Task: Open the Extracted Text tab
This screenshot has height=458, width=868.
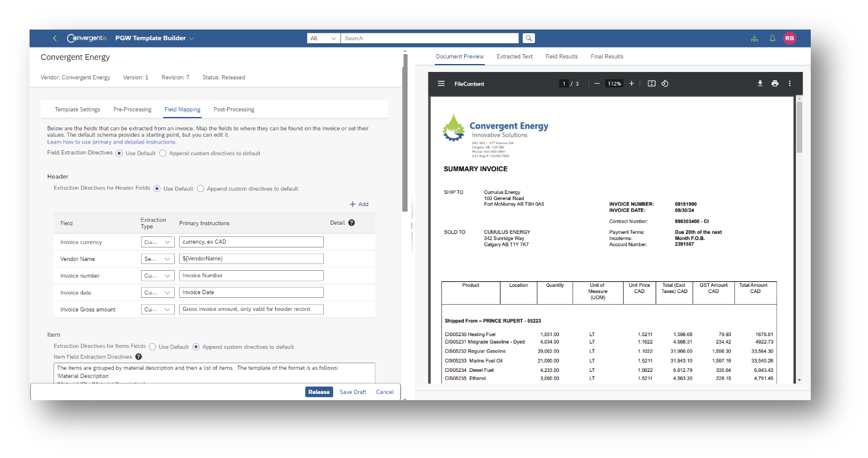Action: [514, 56]
